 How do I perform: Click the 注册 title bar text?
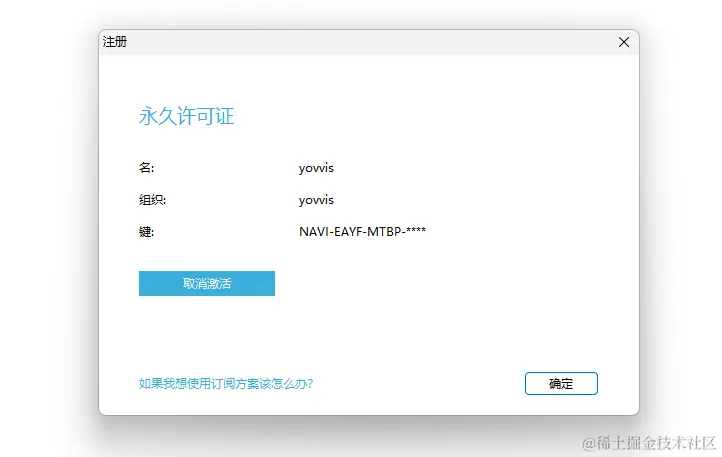pos(115,42)
